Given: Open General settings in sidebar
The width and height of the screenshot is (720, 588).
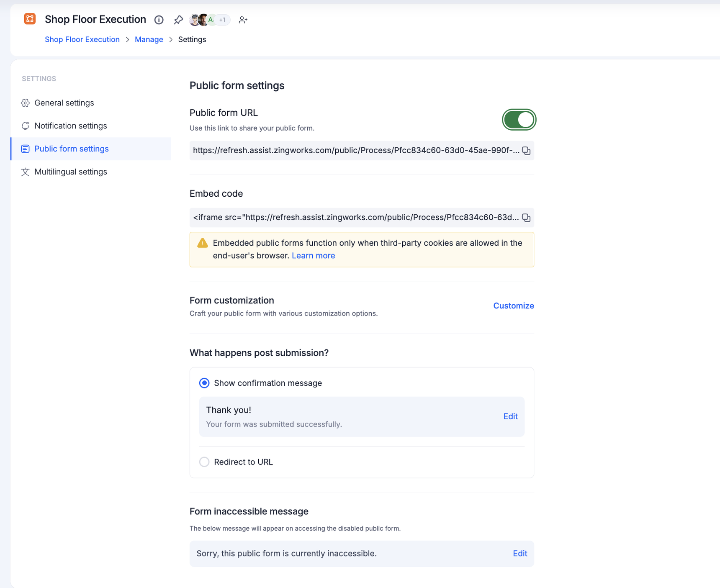Looking at the screenshot, I should (64, 103).
